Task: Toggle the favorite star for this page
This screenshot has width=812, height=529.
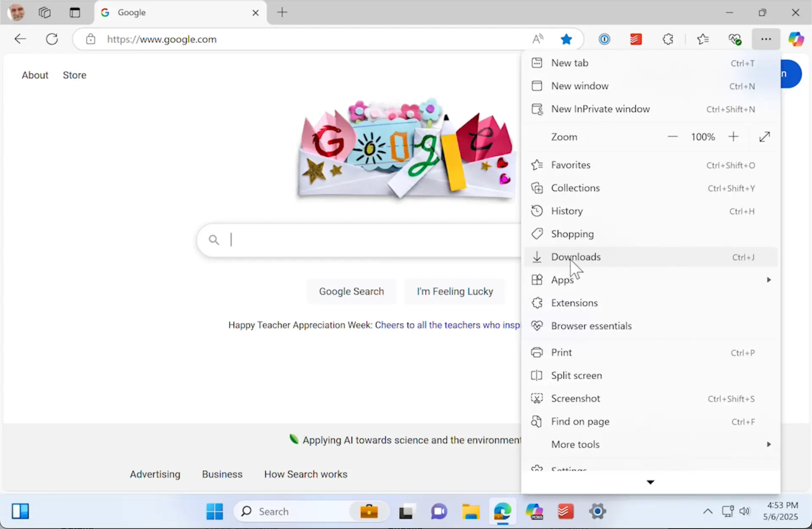Action: (x=566, y=39)
